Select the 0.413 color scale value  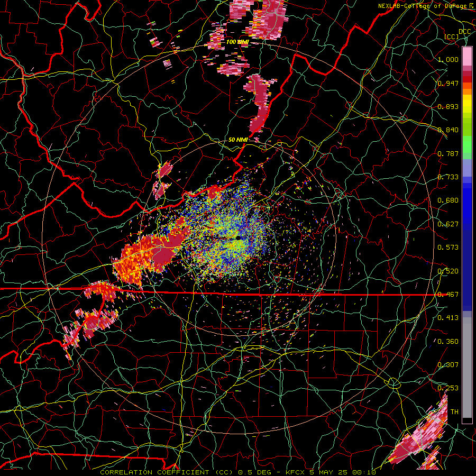pyautogui.click(x=448, y=318)
